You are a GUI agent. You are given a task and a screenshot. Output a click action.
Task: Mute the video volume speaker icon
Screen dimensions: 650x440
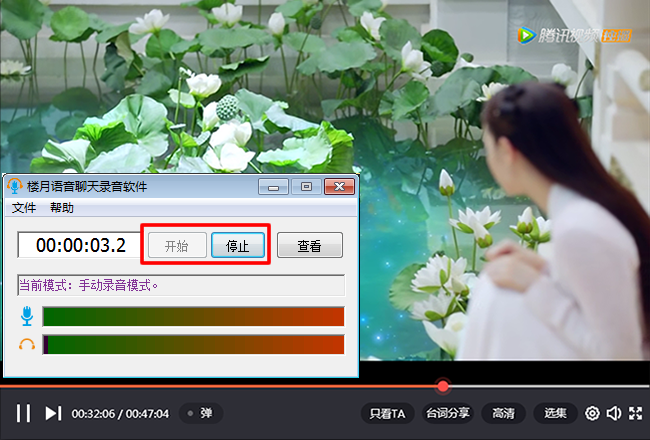[614, 413]
